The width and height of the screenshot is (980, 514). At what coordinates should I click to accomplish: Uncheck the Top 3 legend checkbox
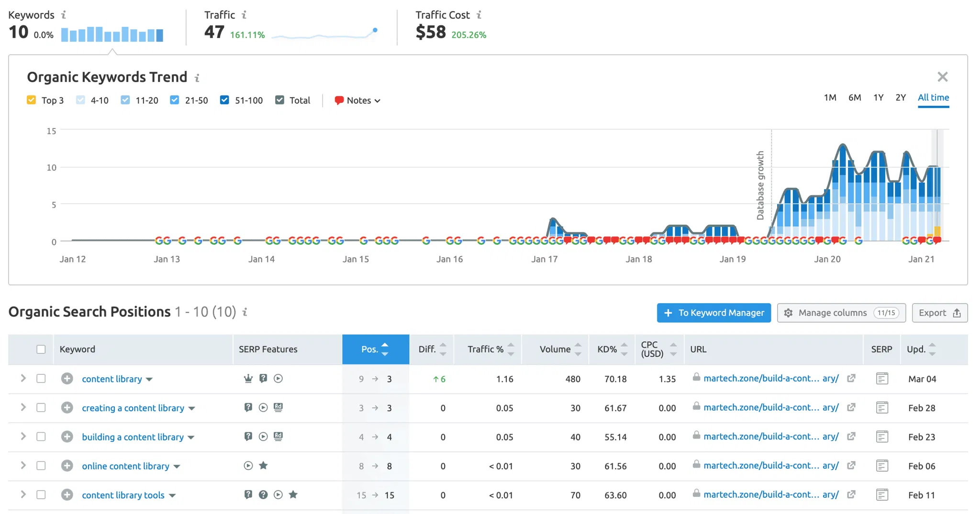coord(32,100)
